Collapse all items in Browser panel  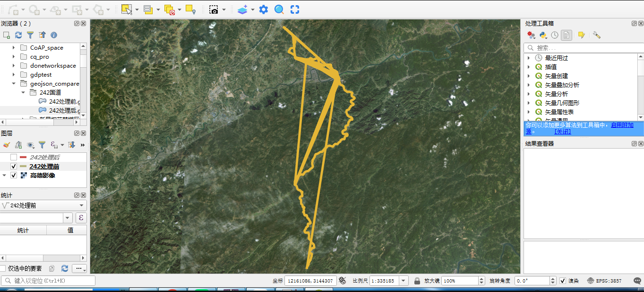click(x=42, y=35)
